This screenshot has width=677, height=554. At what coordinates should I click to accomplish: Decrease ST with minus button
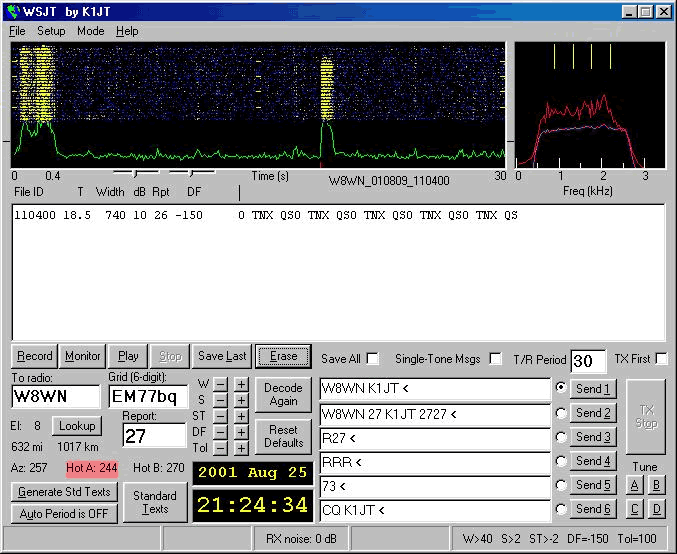coord(220,416)
